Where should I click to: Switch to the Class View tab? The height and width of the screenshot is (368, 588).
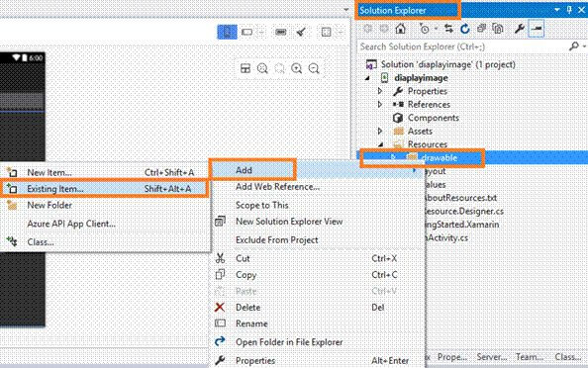pos(568,357)
